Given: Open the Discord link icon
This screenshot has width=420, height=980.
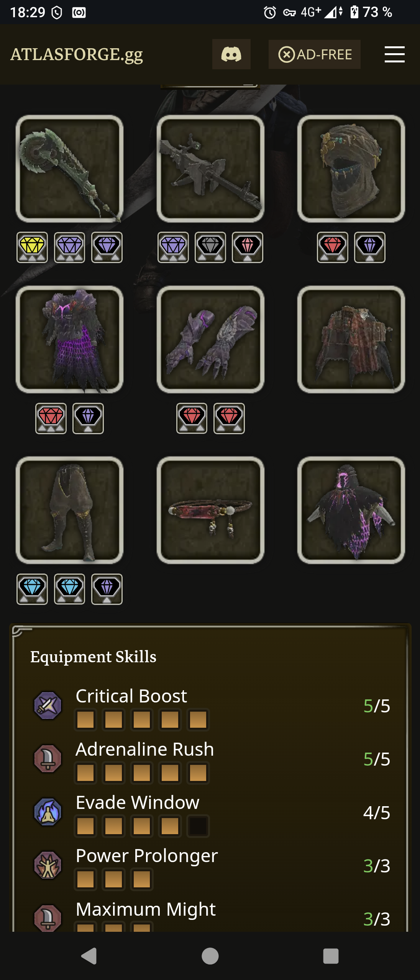Looking at the screenshot, I should (231, 54).
